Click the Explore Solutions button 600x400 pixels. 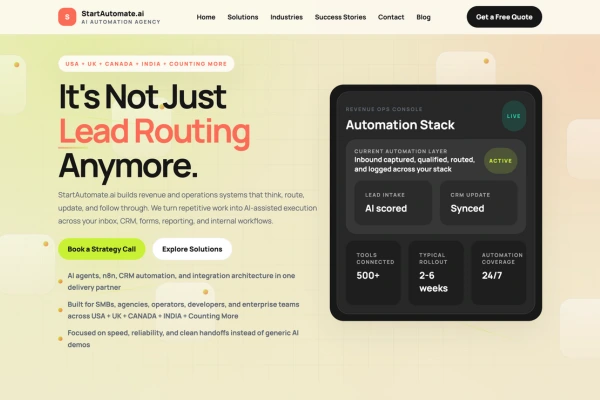(192, 249)
